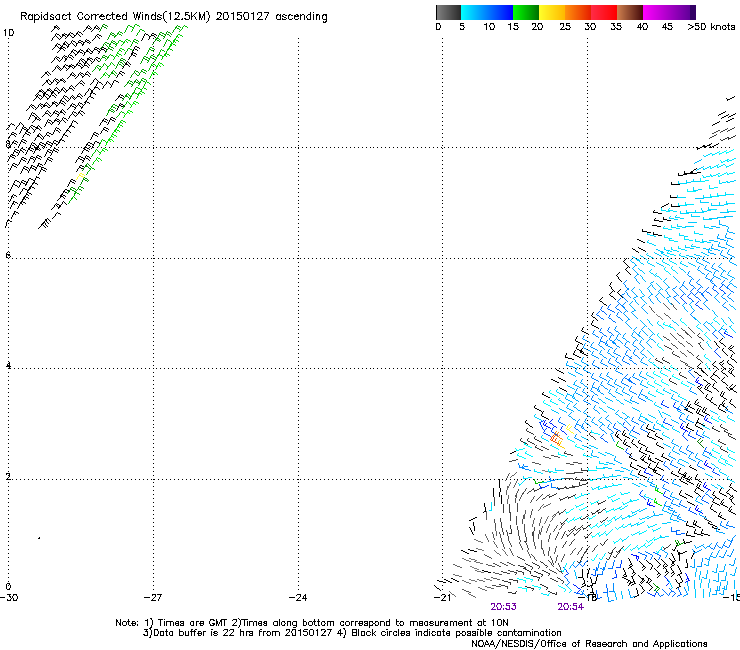This screenshot has width=740, height=650.
Task: Click the purple '20:54' time label
Action: click(571, 607)
